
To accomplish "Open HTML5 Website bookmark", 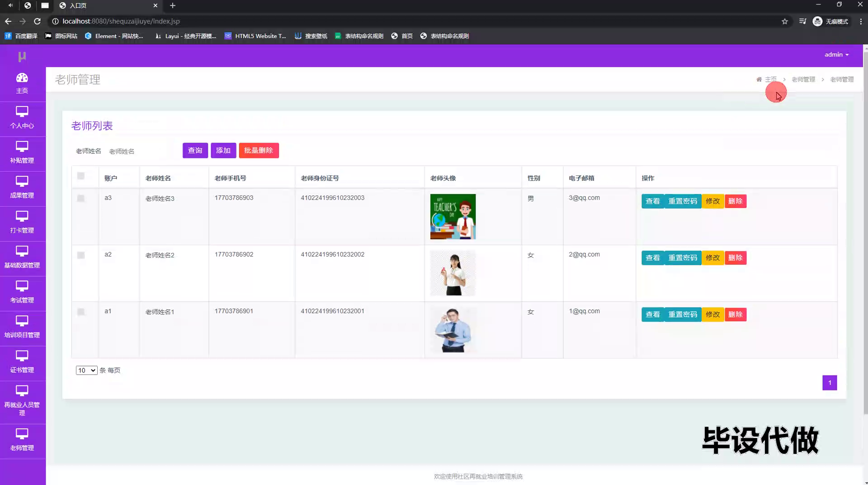I will click(255, 36).
